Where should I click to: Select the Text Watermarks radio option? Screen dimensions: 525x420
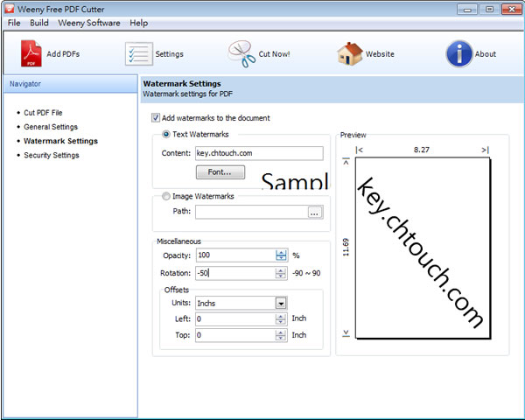[166, 135]
